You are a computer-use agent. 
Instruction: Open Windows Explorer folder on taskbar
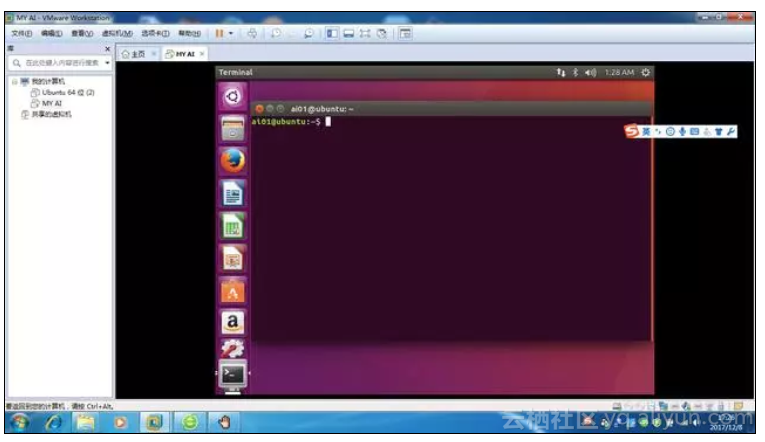point(86,422)
